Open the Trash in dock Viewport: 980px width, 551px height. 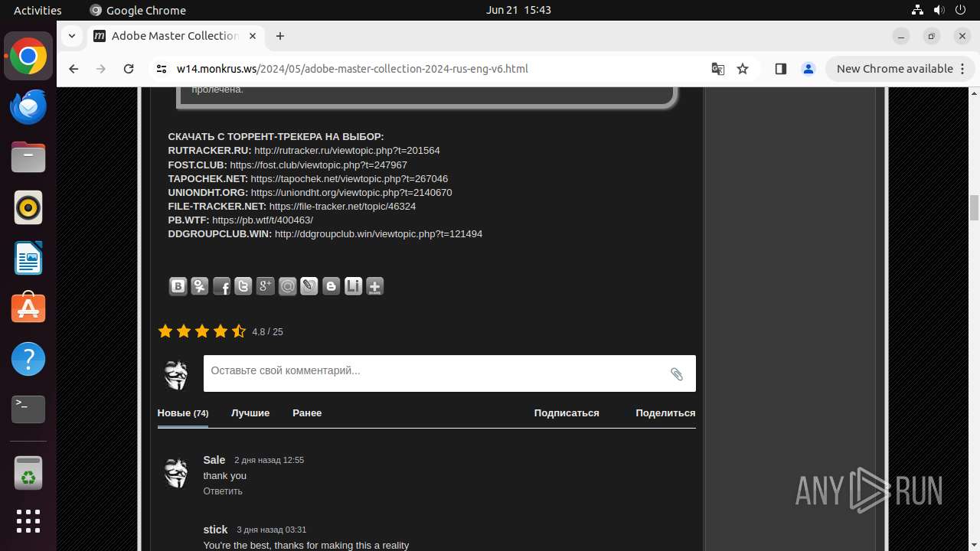[x=28, y=472]
